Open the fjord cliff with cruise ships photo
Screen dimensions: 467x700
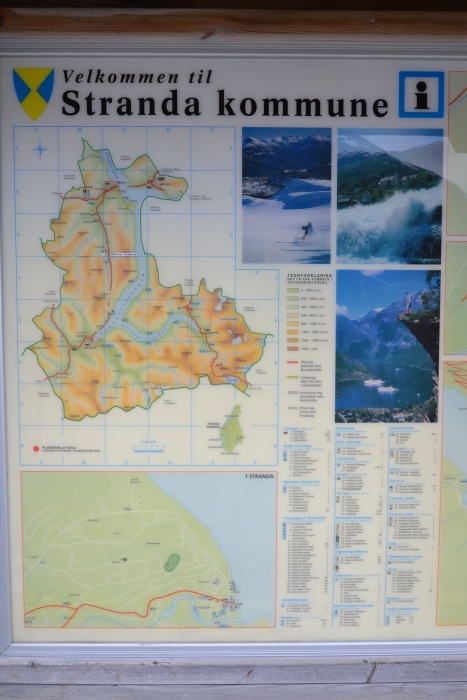click(388, 346)
